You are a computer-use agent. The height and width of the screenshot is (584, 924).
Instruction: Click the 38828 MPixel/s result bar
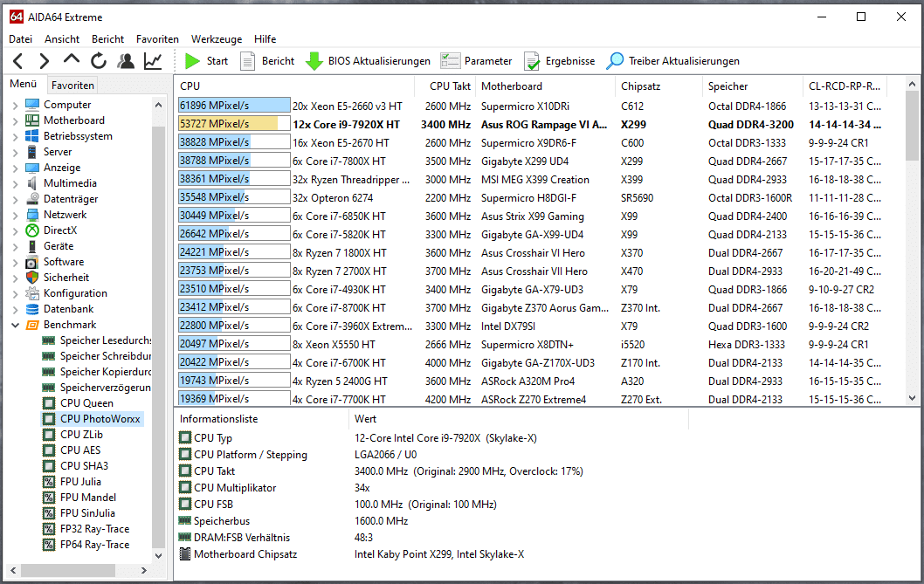(x=234, y=142)
